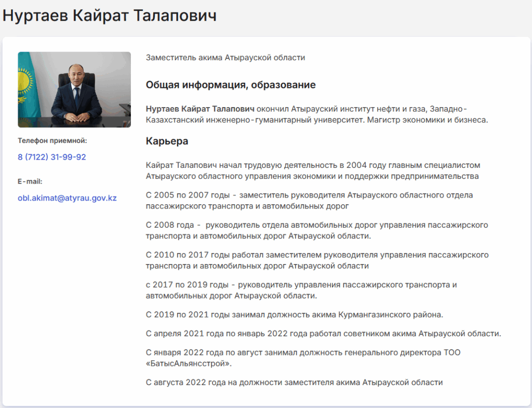This screenshot has width=532, height=408.
Task: Click the bold name in the education paragraph
Action: click(x=201, y=109)
